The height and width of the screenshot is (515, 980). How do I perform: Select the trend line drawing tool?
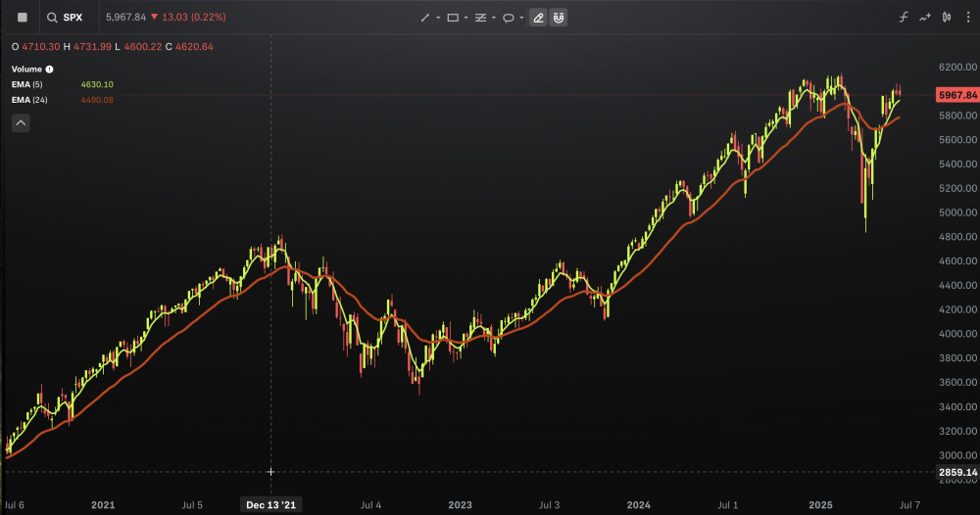(425, 18)
